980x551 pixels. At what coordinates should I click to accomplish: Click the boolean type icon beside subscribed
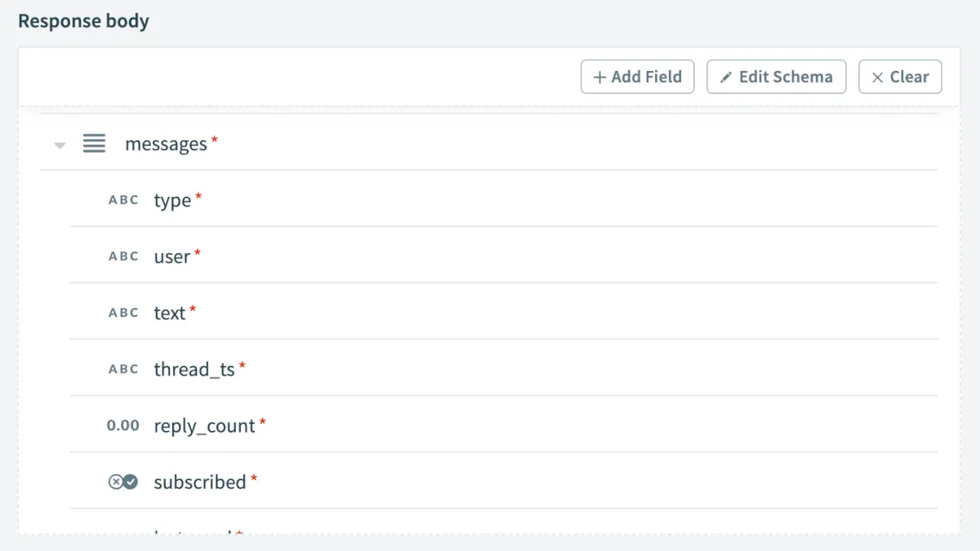click(123, 482)
